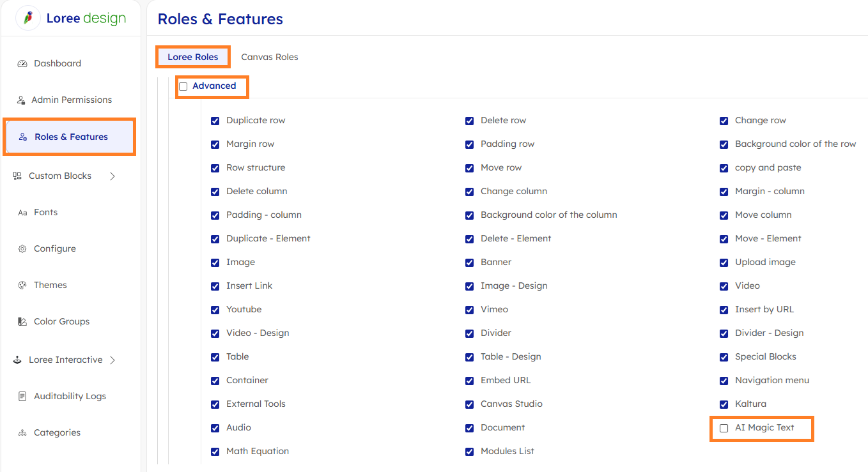The image size is (868, 472).
Task: Expand the Loree Interactive chevron arrow
Action: click(112, 360)
